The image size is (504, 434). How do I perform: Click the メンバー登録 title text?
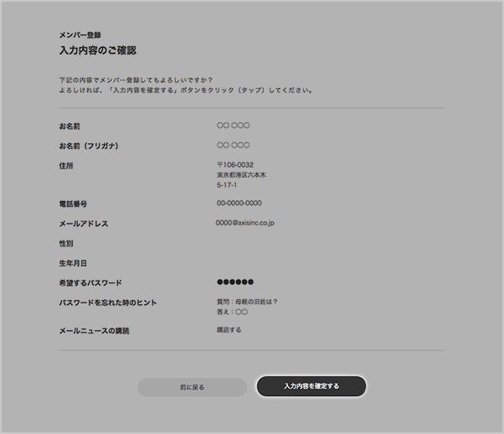[x=80, y=35]
